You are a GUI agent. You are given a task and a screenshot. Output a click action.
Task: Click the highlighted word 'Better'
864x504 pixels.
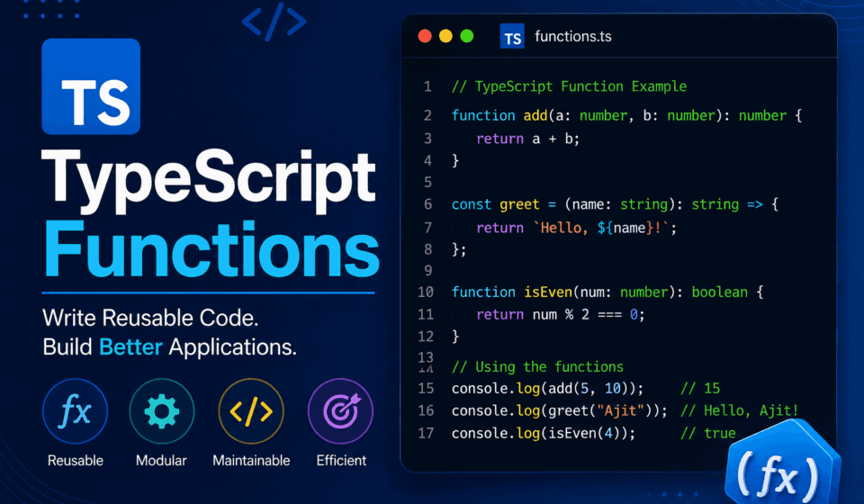click(130, 347)
